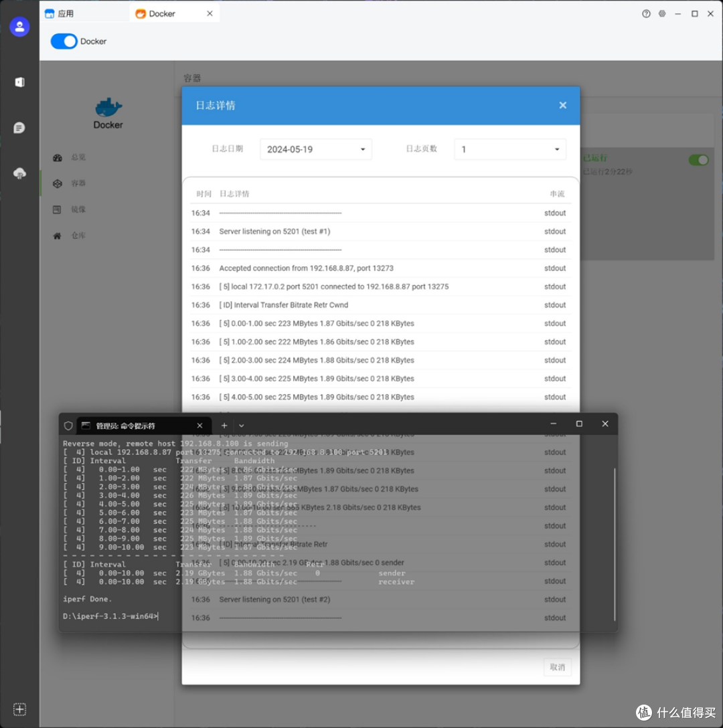Click the 已运行 status text
Screen dimensions: 723x728
[x=595, y=159]
